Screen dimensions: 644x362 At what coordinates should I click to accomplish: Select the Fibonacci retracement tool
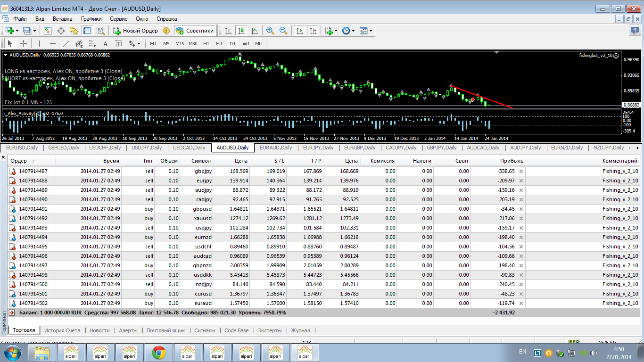coord(92,43)
